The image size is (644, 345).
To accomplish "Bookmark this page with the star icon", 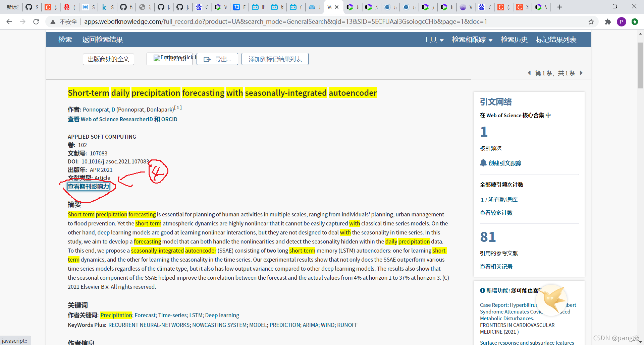I will (x=591, y=22).
